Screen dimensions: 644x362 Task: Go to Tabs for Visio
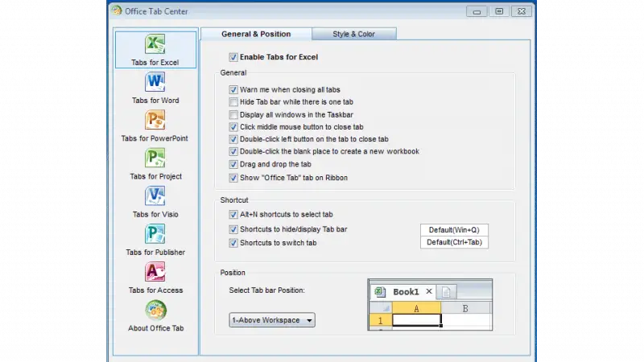(155, 203)
